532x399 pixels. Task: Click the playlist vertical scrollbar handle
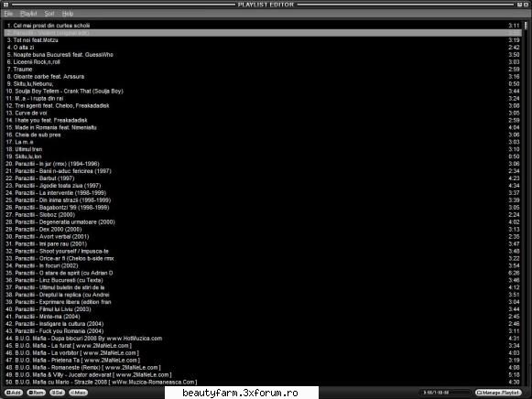pyautogui.click(x=526, y=26)
